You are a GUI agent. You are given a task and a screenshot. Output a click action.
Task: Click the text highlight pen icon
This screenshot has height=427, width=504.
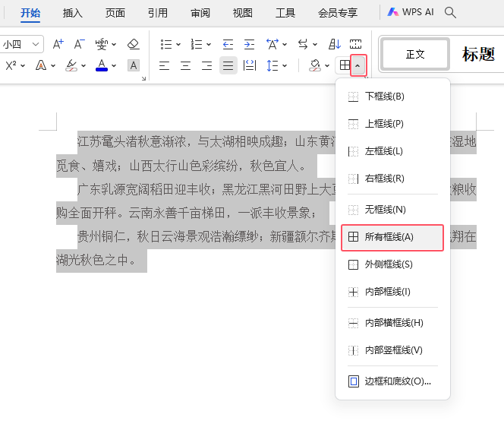point(71,65)
